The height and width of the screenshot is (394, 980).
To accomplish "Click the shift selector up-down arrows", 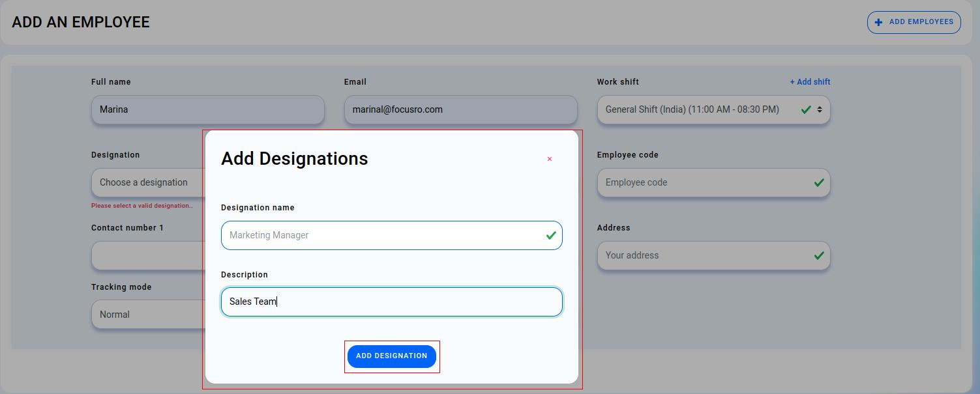I will (x=820, y=109).
